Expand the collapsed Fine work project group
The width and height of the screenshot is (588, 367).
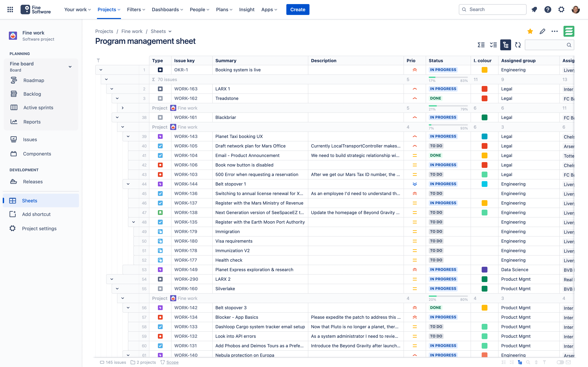click(123, 108)
